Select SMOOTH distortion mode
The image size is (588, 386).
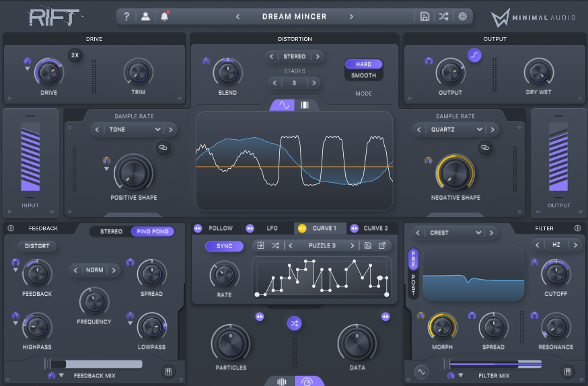pos(363,75)
